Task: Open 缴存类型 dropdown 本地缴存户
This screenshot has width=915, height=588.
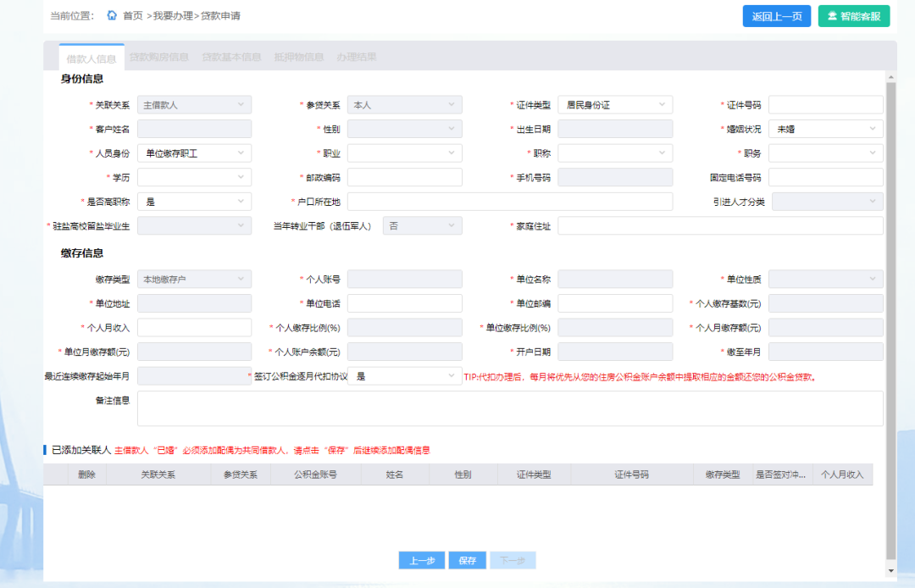Action: point(194,280)
